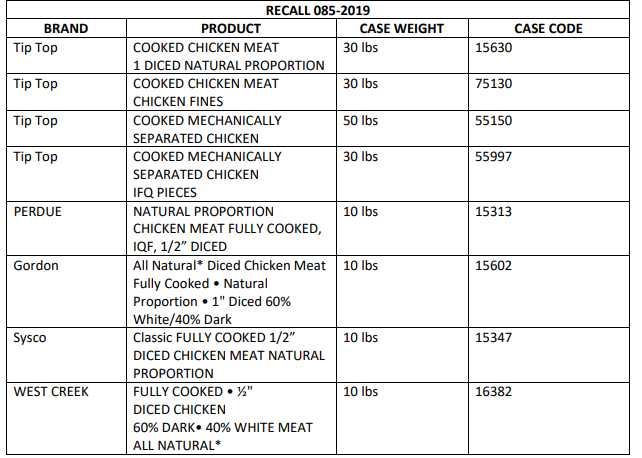Click case code 16382
This screenshot has height=458, width=642.
point(497,391)
